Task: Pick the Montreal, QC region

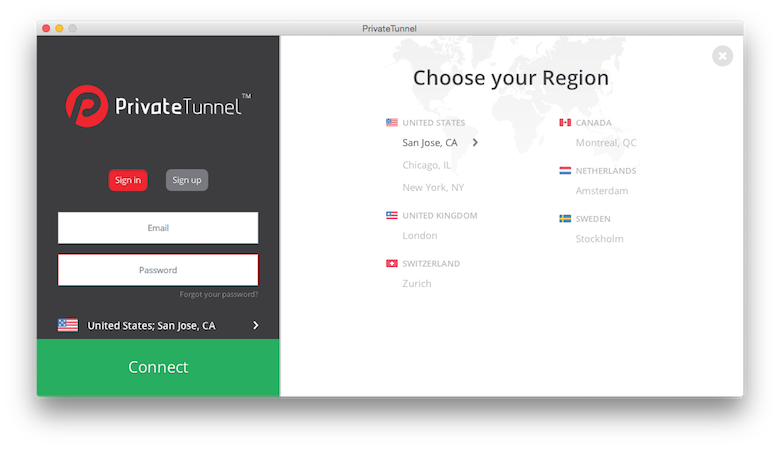Action: coord(606,143)
